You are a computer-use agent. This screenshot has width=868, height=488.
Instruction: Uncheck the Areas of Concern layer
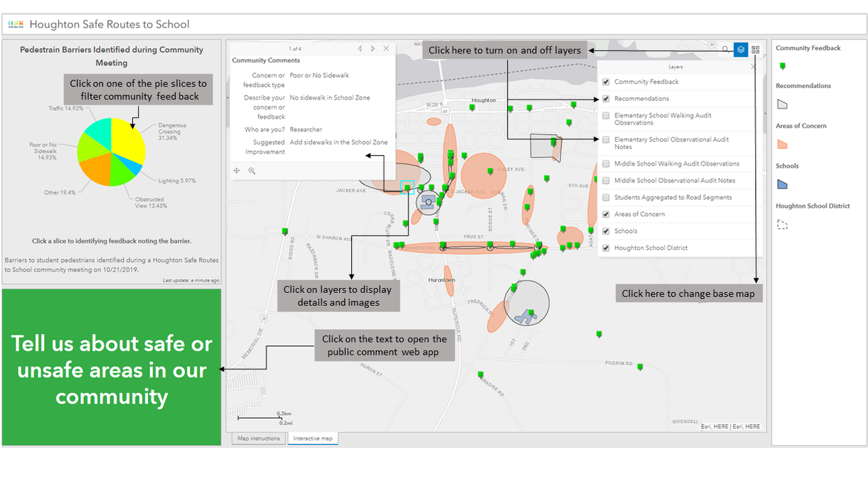pyautogui.click(x=606, y=214)
